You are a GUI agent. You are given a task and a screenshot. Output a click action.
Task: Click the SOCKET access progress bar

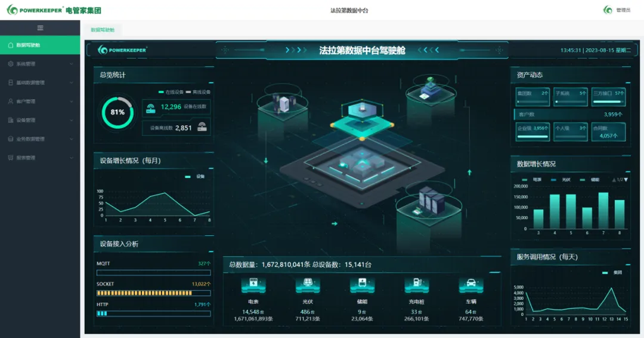tap(154, 293)
